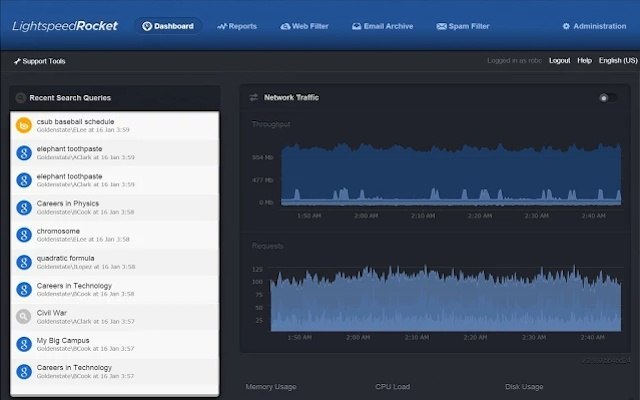Select the My Big Campus query
The image size is (640, 400).
(x=115, y=344)
